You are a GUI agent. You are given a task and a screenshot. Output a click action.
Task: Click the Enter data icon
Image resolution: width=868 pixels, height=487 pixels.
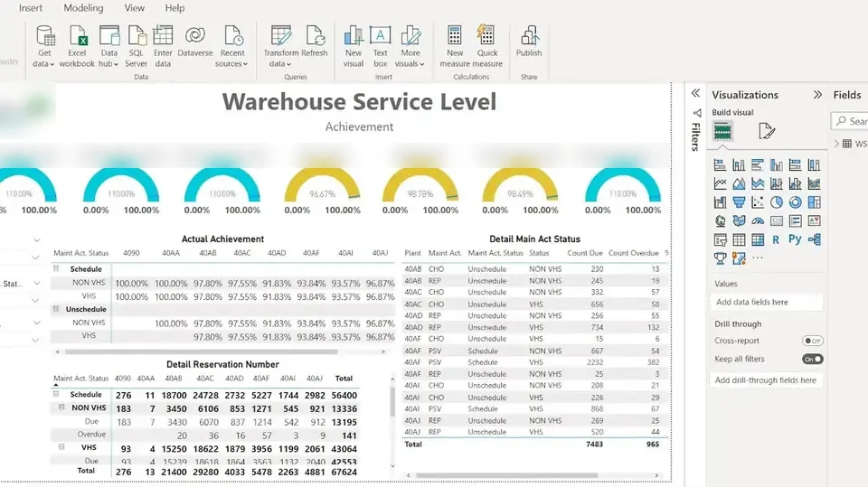point(163,35)
